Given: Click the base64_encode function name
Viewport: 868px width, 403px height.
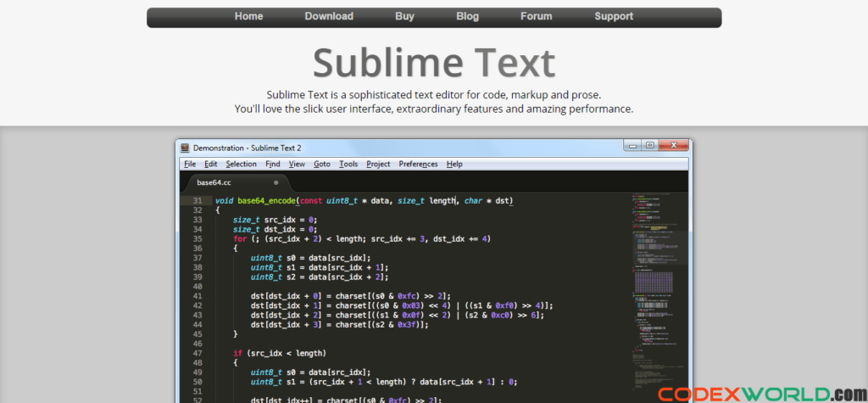Looking at the screenshot, I should [x=266, y=201].
